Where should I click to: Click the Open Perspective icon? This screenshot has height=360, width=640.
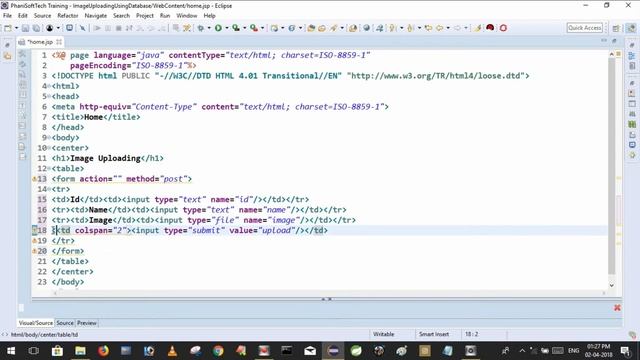[x=616, y=28]
